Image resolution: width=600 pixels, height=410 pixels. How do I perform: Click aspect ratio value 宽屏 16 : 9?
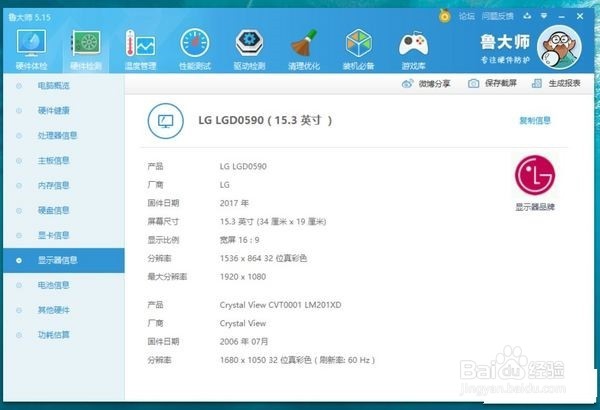click(x=240, y=240)
